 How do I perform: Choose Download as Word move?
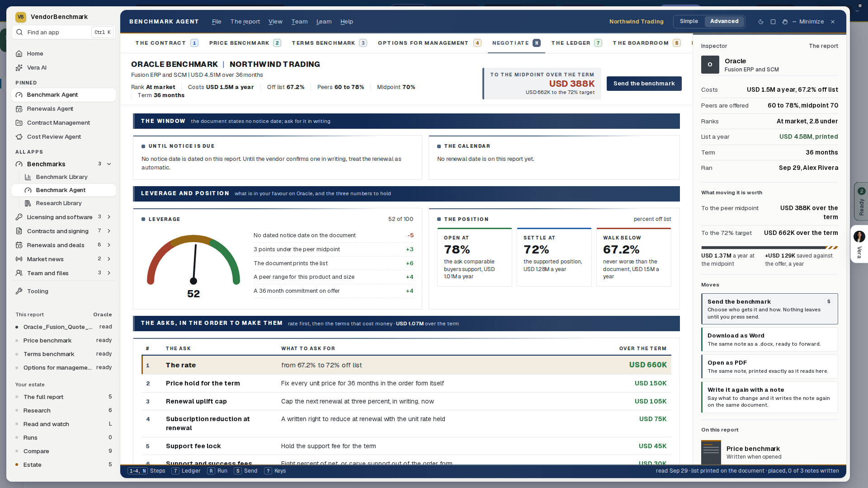point(769,339)
